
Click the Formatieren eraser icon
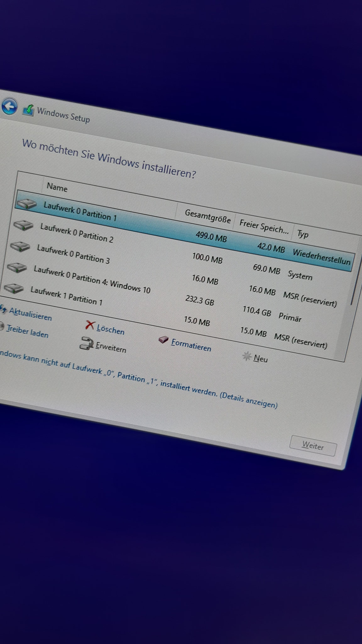tap(163, 340)
